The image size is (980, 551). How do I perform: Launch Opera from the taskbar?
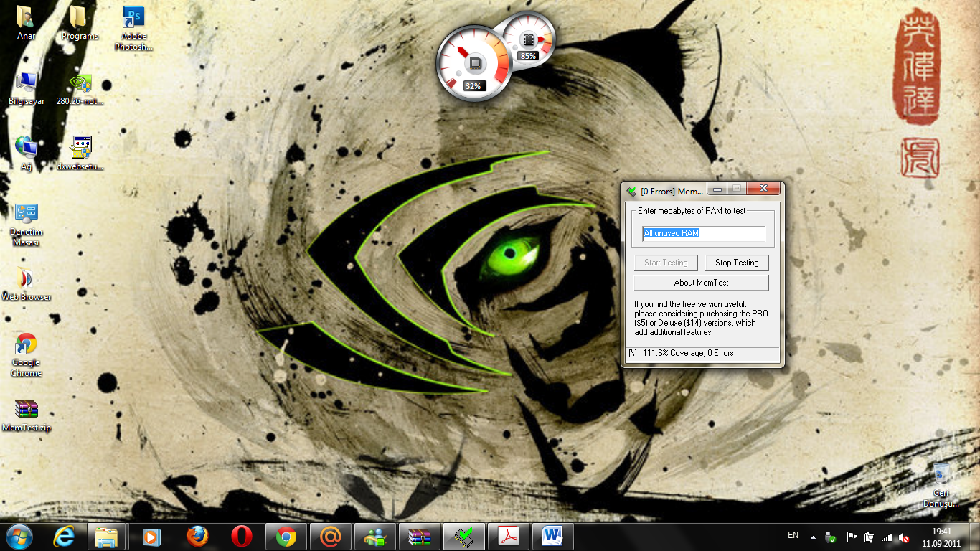tap(241, 537)
